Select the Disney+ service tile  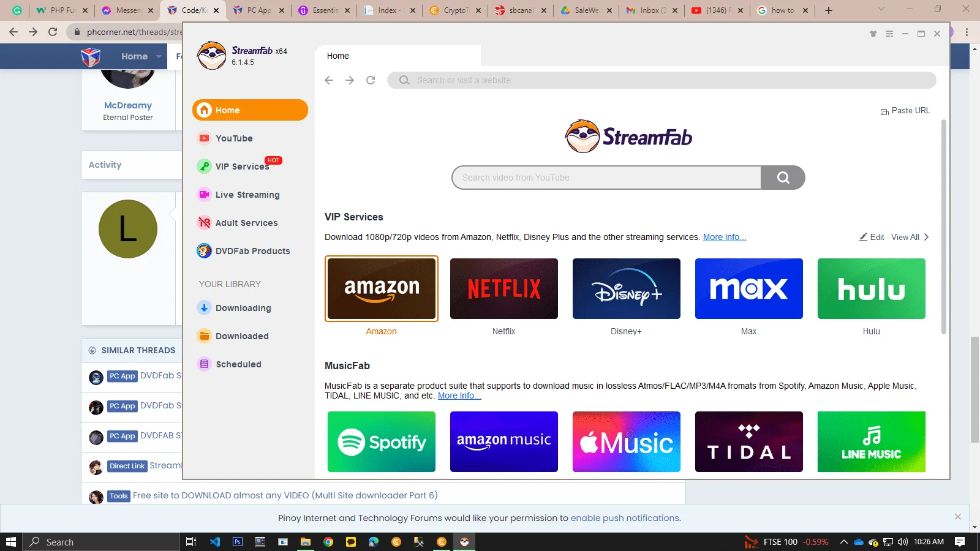point(627,288)
